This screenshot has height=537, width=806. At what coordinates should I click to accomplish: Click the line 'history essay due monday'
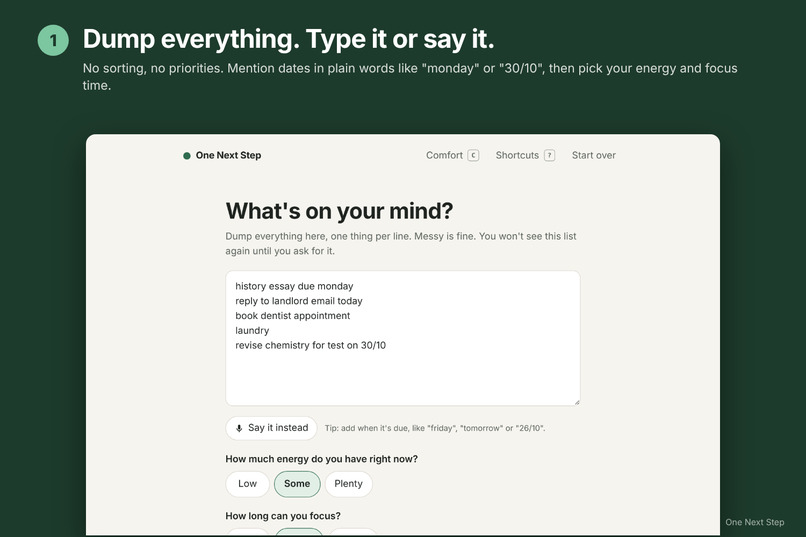tap(294, 286)
